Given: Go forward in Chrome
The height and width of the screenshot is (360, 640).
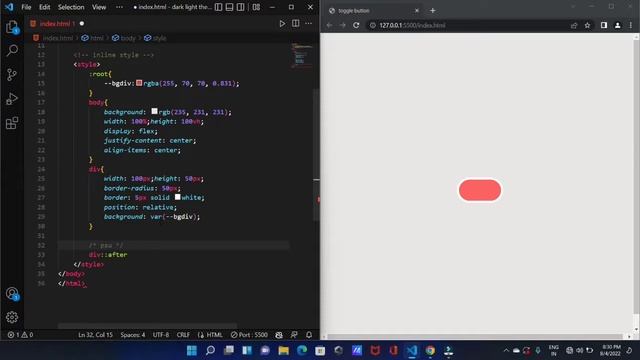Looking at the screenshot, I should tap(342, 25).
